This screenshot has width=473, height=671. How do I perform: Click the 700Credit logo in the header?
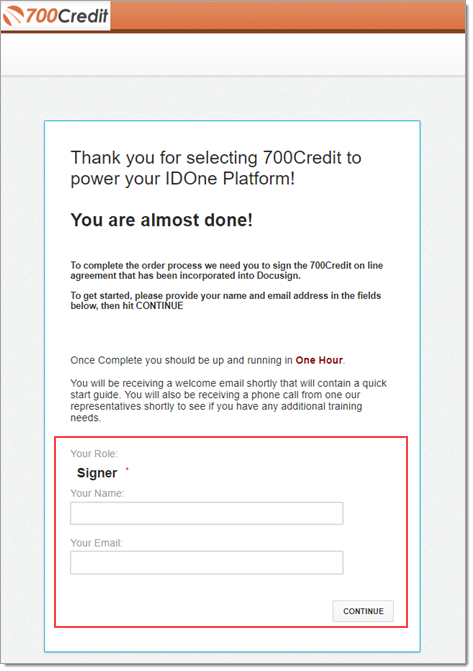pyautogui.click(x=56, y=16)
